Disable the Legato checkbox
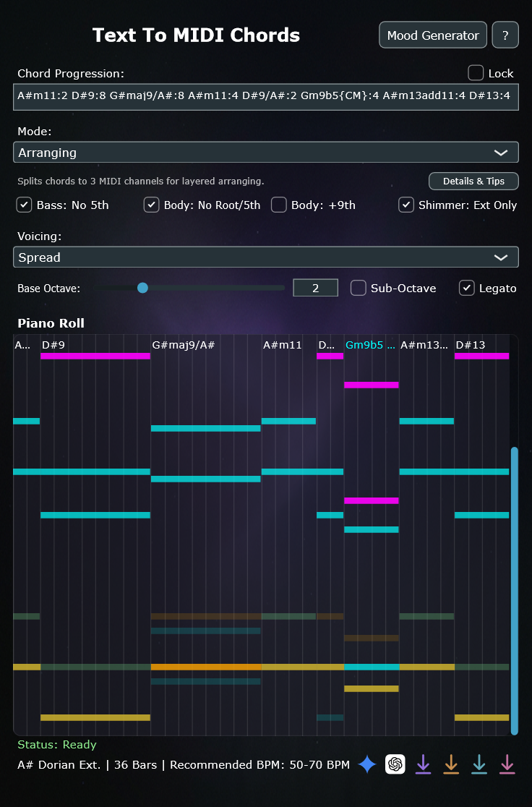 tap(467, 288)
